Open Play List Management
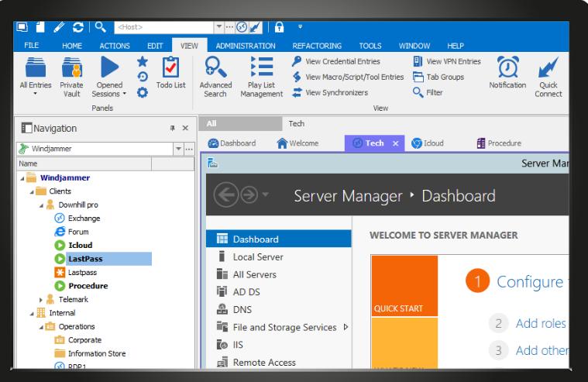The width and height of the screenshot is (588, 382). tap(261, 77)
